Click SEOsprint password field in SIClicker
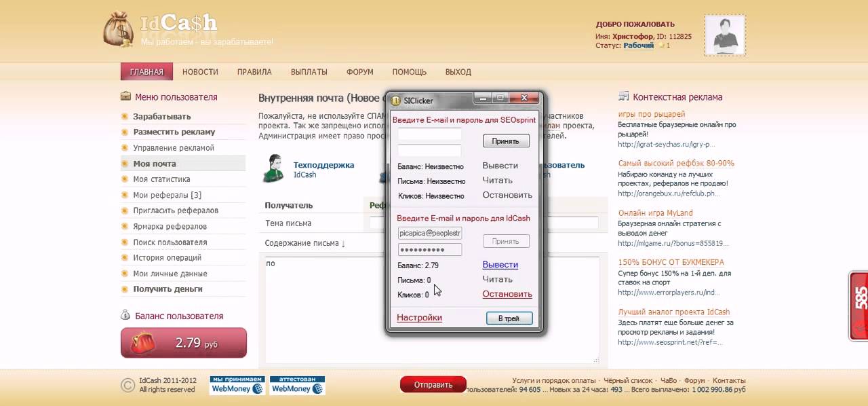Screen dimensions: 868x406 click(x=429, y=150)
